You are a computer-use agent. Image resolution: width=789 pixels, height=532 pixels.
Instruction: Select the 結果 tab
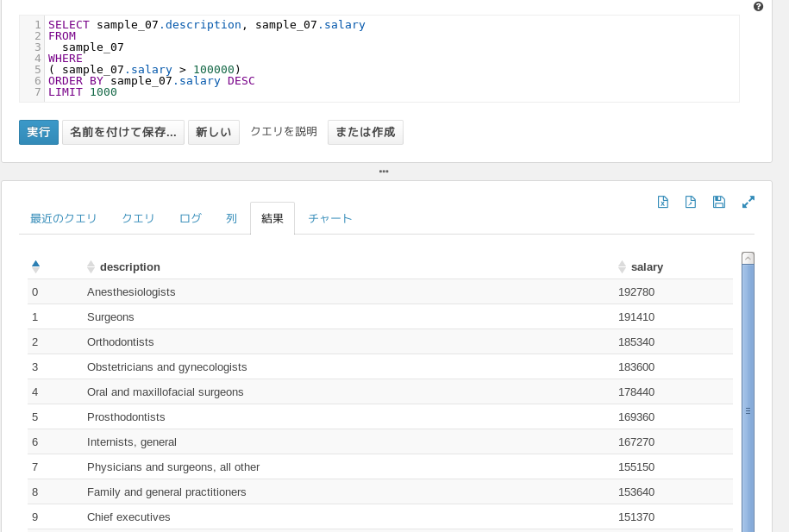[272, 218]
